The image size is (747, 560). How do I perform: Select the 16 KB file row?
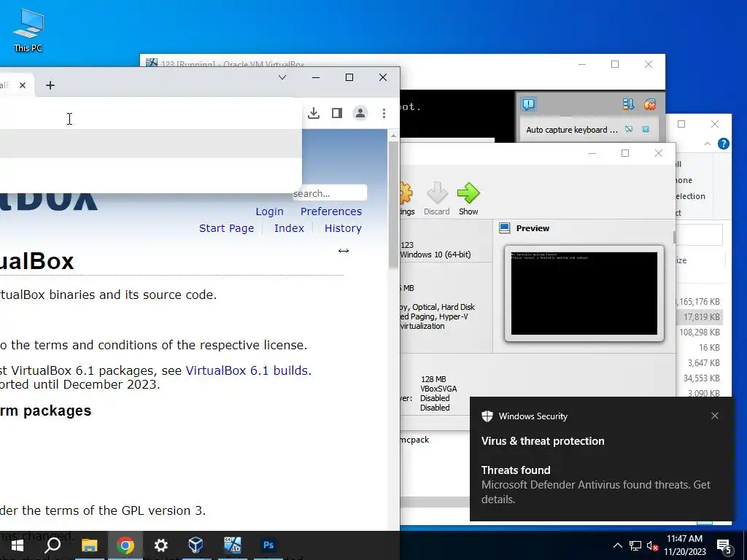click(x=700, y=348)
